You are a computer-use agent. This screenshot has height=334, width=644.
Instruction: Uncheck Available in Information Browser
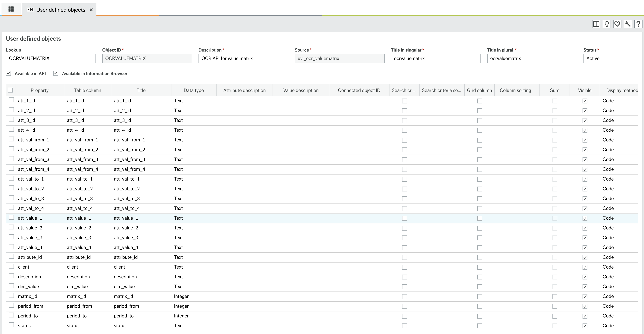tap(56, 73)
